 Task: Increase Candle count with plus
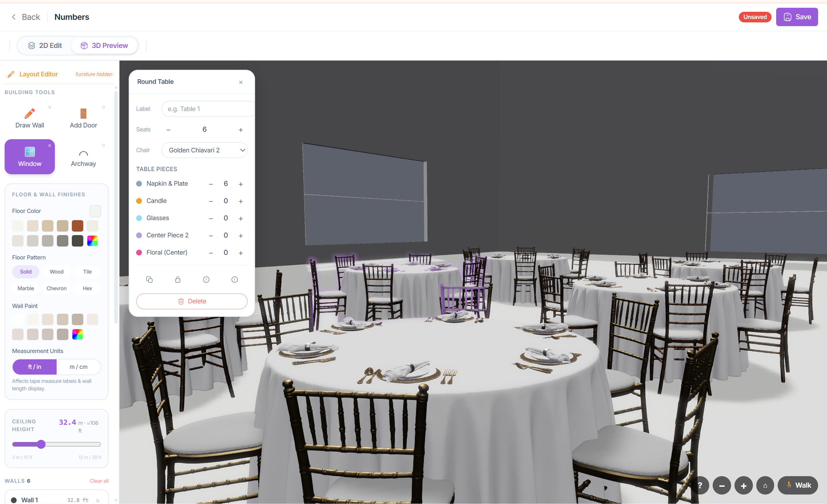pyautogui.click(x=241, y=201)
